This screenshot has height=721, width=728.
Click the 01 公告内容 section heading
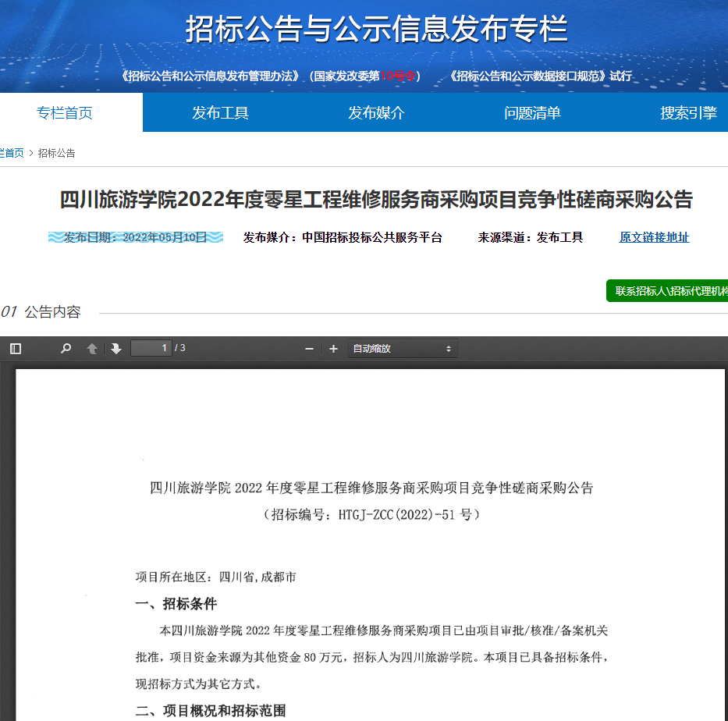point(41,312)
